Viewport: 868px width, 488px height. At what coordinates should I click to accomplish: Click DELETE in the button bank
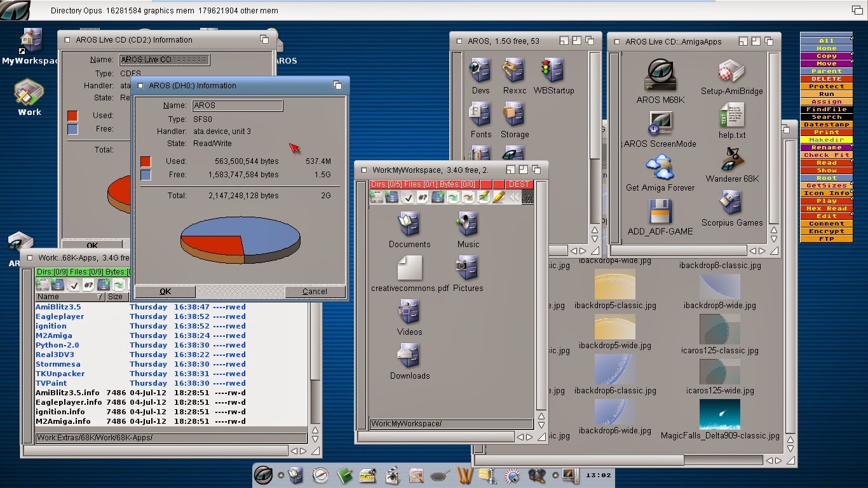(x=826, y=79)
